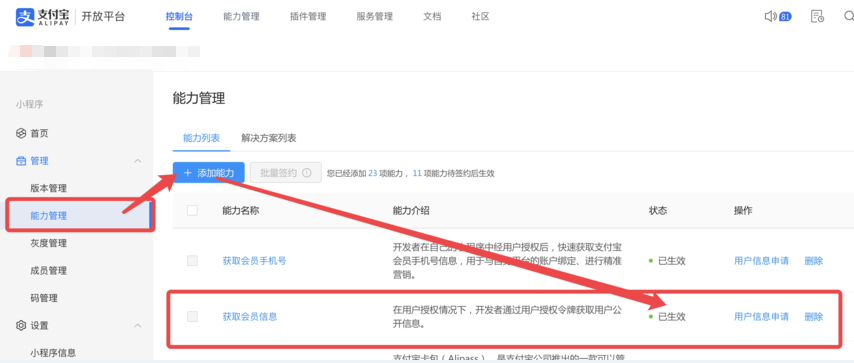Image resolution: width=854 pixels, height=363 pixels.
Task: Click the 23 added capabilities count link
Action: 373,173
